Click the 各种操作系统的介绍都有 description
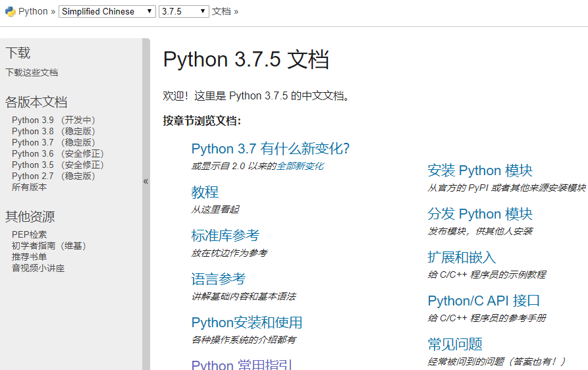Screen dimensions: 588x370 tap(244, 340)
